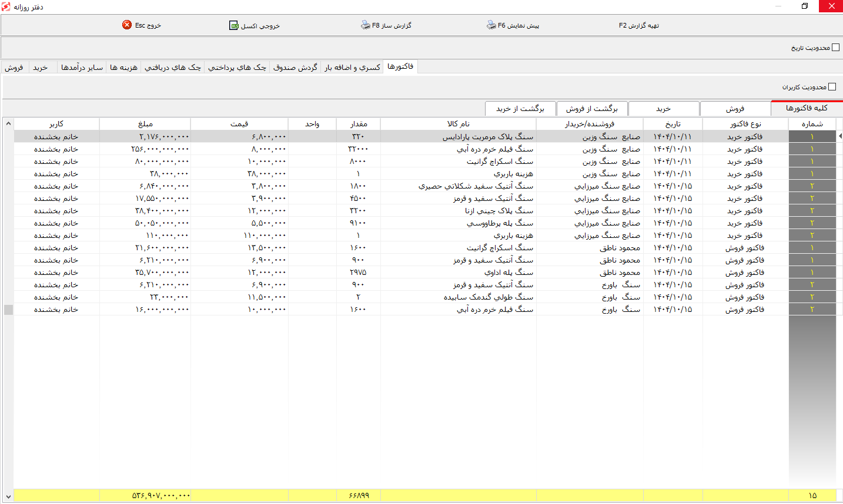
Task: Open the گردش صندوق tab
Action: pyautogui.click(x=295, y=68)
